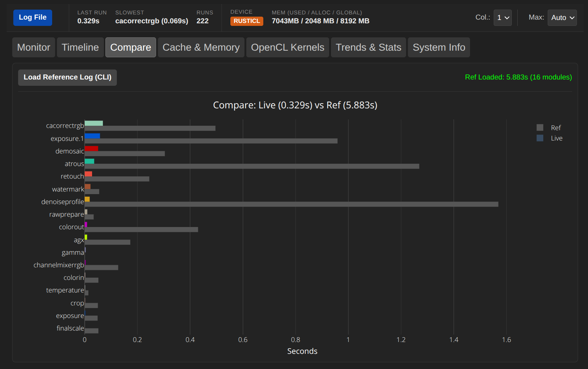Click the Log File button
Viewport: 588px width, 369px height.
click(x=33, y=17)
